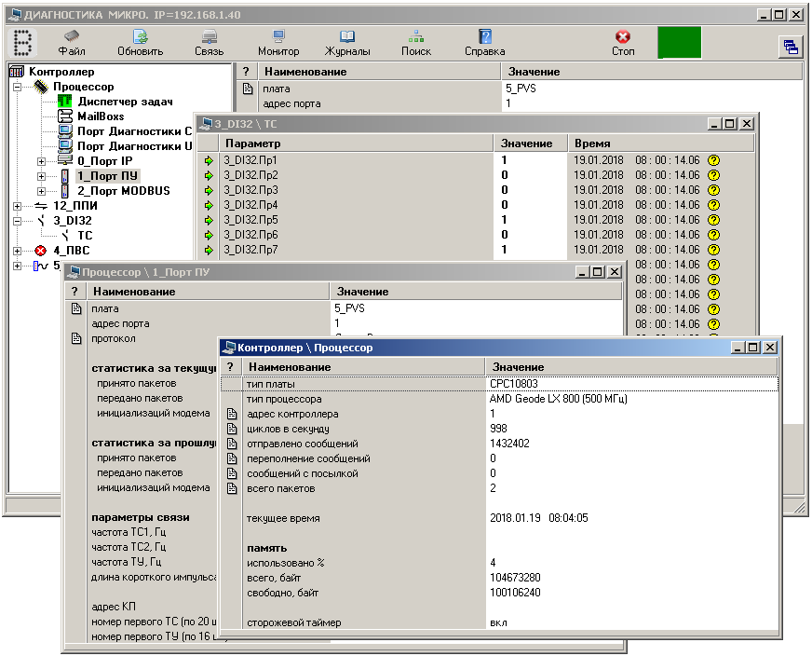Collapse the Процессор tree node
The width and height of the screenshot is (812, 656).
click(19, 87)
